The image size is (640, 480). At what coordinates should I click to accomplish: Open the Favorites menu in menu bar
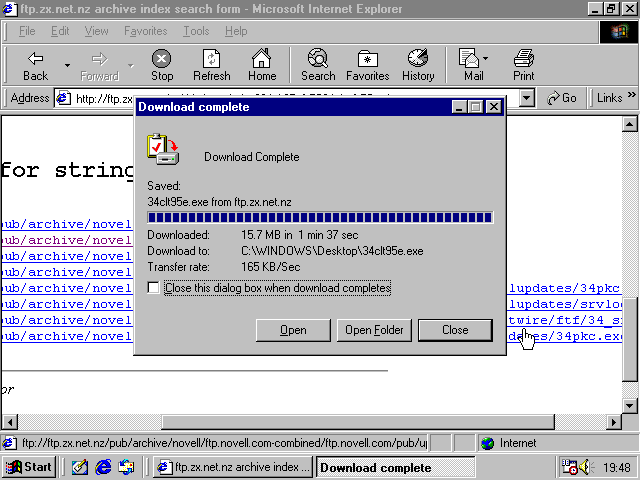146,31
